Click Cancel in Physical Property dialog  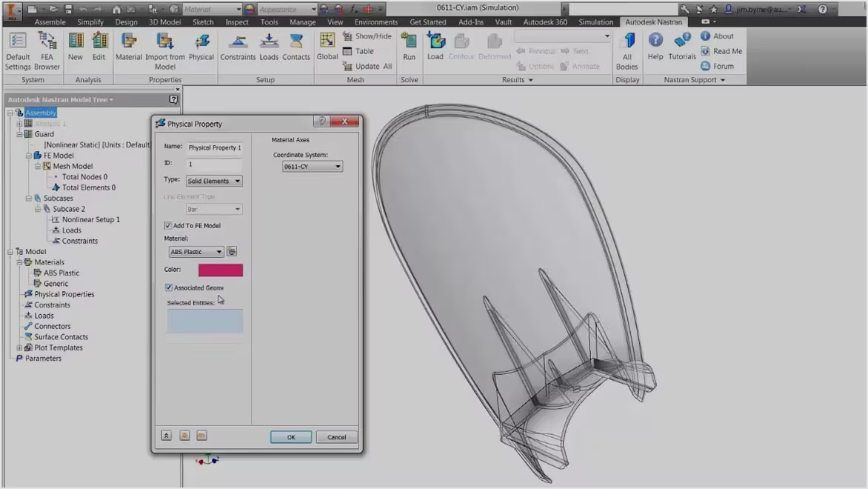tap(336, 437)
